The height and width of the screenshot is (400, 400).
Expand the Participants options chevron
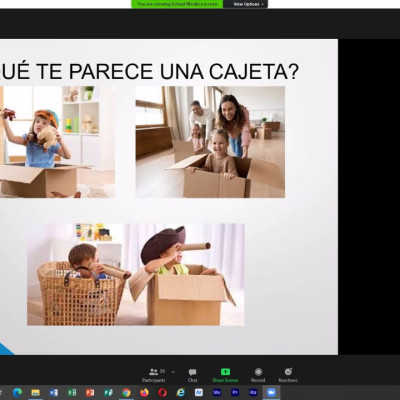pos(173,372)
